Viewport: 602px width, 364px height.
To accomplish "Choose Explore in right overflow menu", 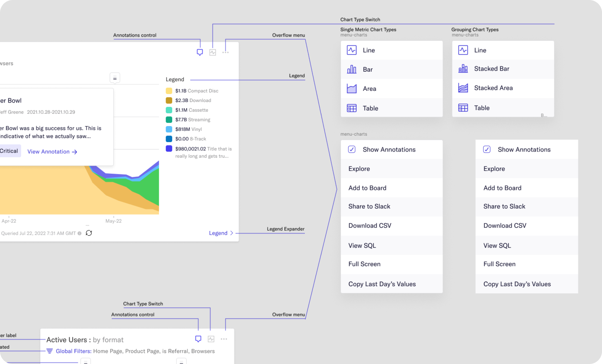I will click(527, 169).
